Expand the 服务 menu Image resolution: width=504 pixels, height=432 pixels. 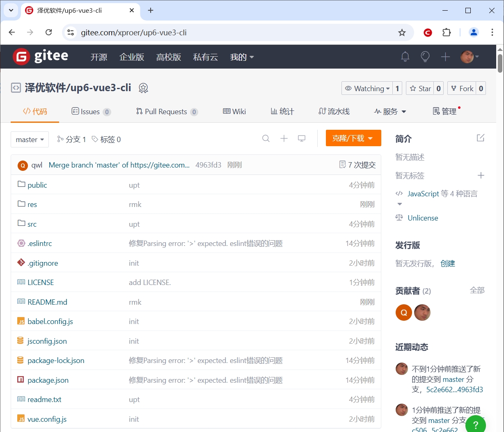tap(390, 111)
